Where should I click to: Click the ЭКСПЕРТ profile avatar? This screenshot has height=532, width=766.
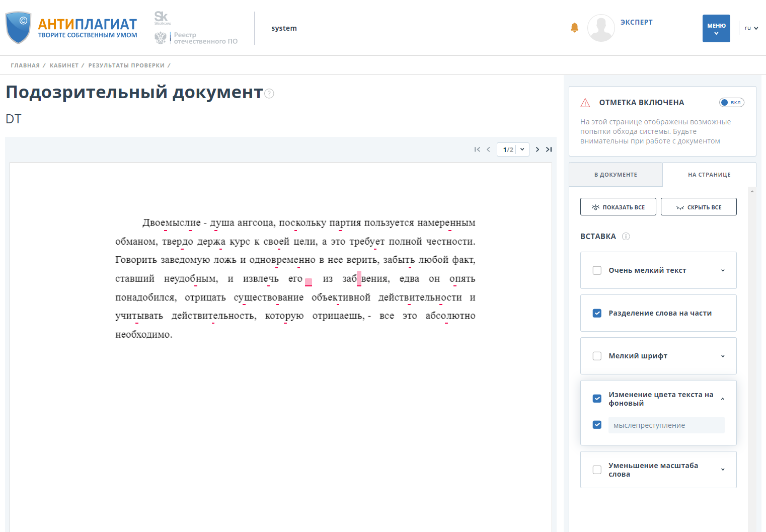tap(601, 28)
